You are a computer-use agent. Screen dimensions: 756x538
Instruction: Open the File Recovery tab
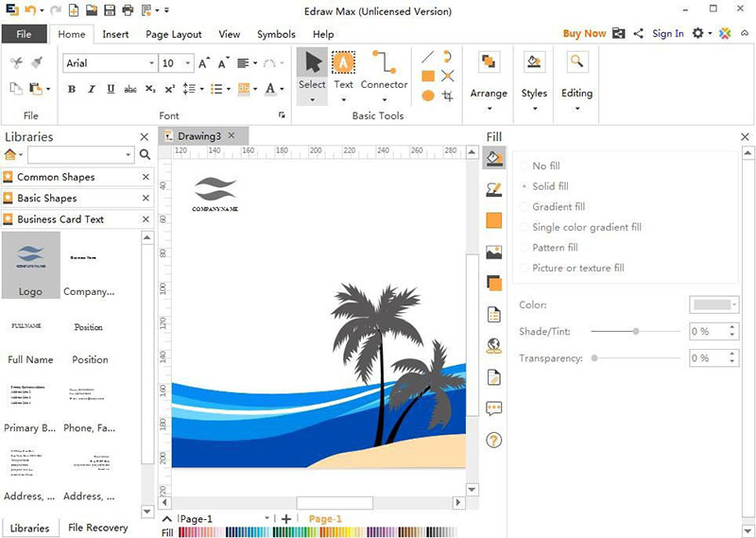pos(98,528)
